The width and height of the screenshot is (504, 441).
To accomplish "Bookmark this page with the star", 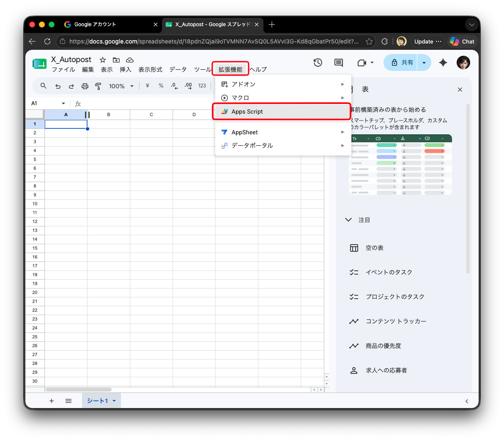I will click(369, 41).
